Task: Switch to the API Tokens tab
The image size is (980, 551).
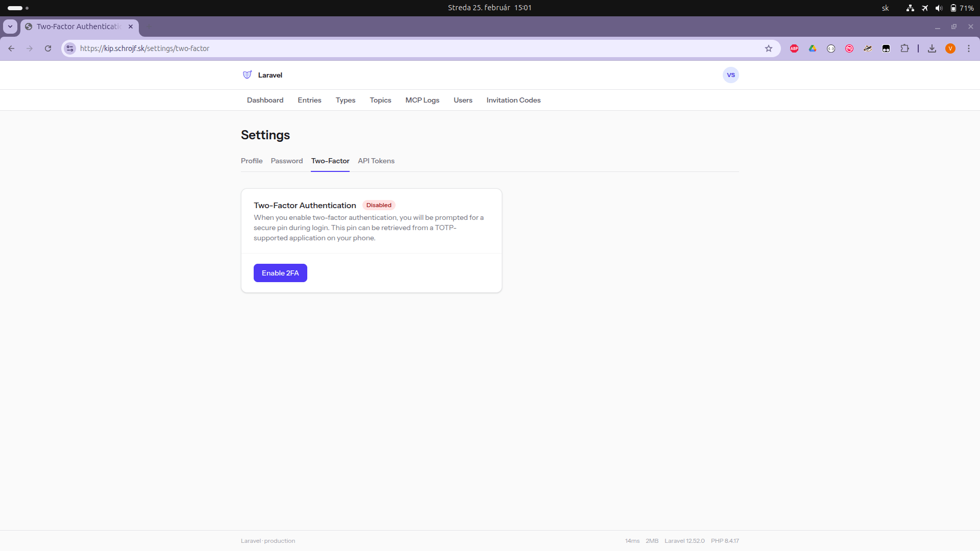Action: pos(376,161)
